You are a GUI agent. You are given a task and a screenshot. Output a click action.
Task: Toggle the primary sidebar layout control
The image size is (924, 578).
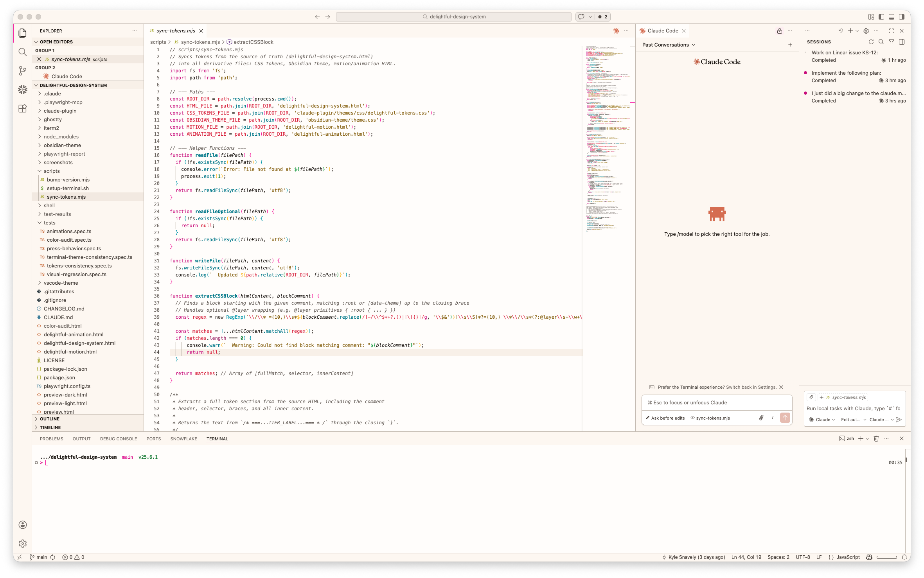click(881, 17)
